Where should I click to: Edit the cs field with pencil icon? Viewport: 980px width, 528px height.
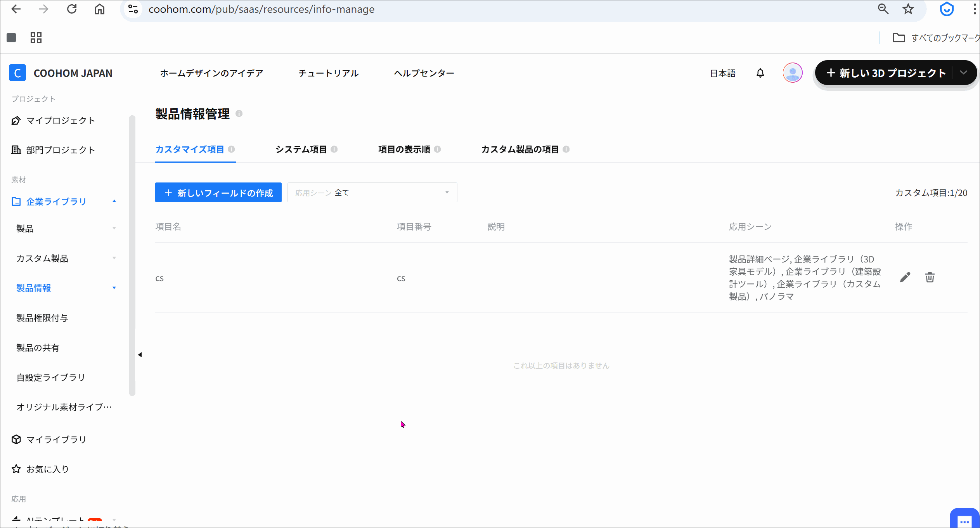tap(905, 277)
